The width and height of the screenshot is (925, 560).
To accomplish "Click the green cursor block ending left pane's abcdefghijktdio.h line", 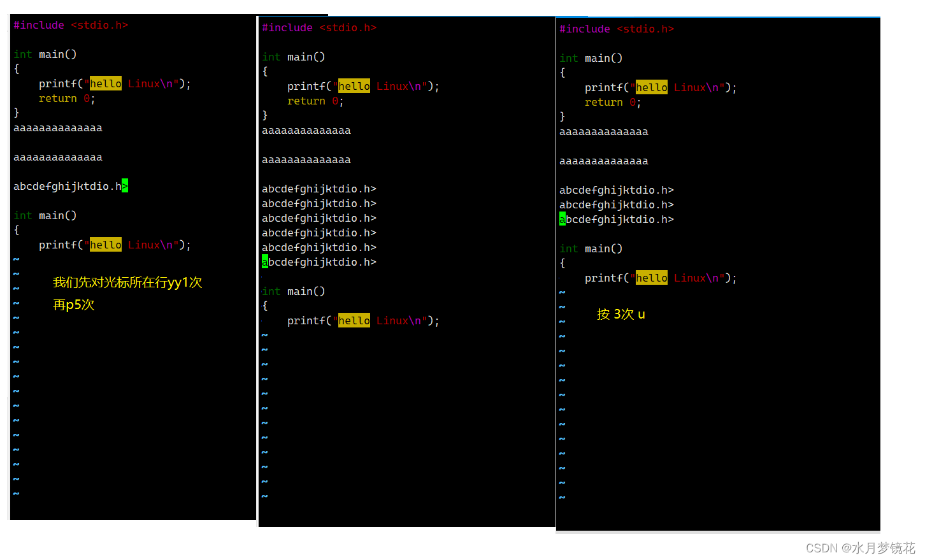I will tap(125, 186).
